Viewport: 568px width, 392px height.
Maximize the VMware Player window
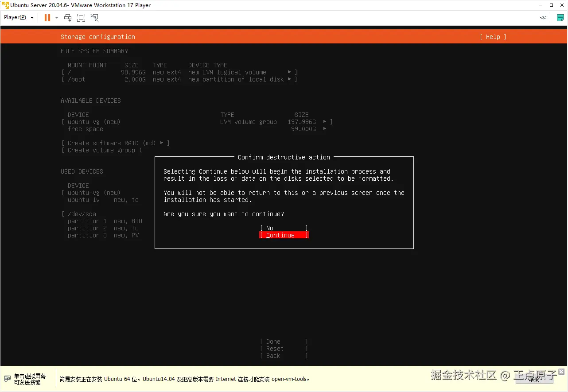[x=551, y=5]
